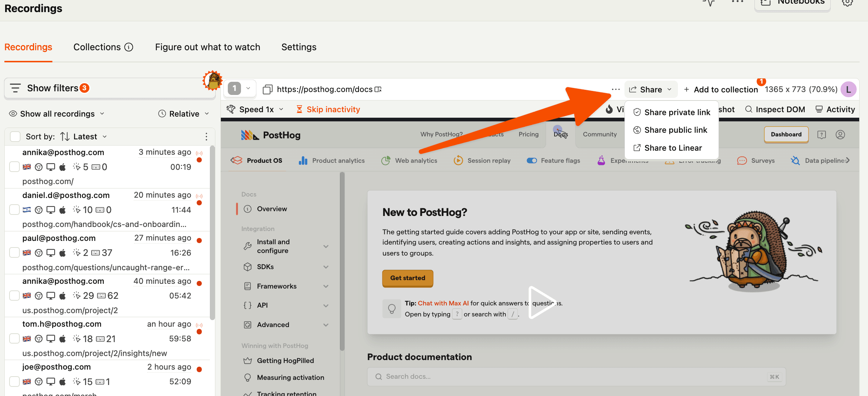Screen dimensions: 868x396
Task: Open the window number 1 selector dropdown
Action: pos(240,88)
